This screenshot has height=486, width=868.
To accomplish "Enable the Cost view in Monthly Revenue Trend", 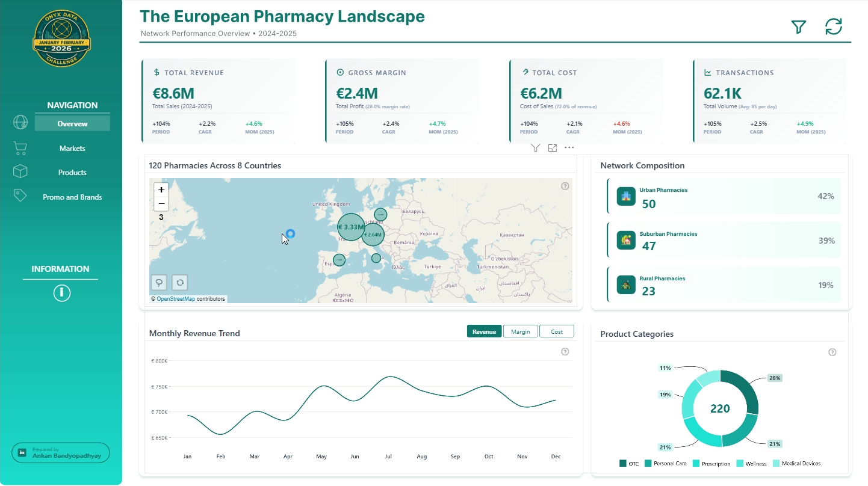I will [x=556, y=331].
